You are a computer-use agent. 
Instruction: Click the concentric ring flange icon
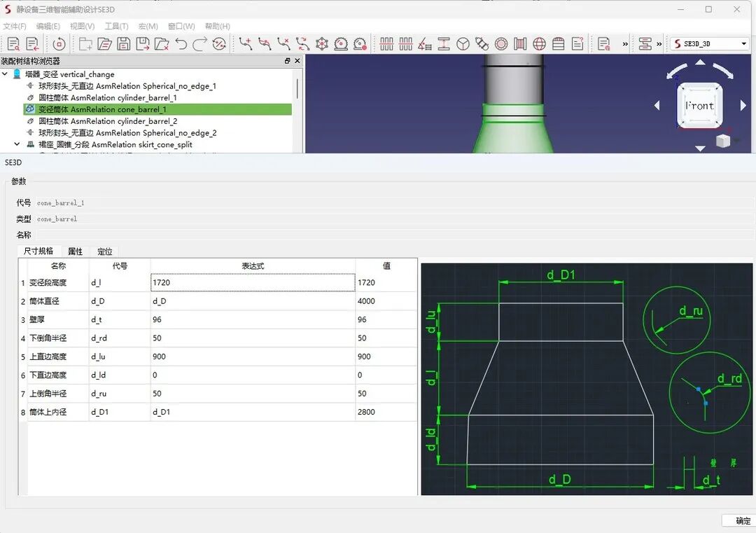501,44
